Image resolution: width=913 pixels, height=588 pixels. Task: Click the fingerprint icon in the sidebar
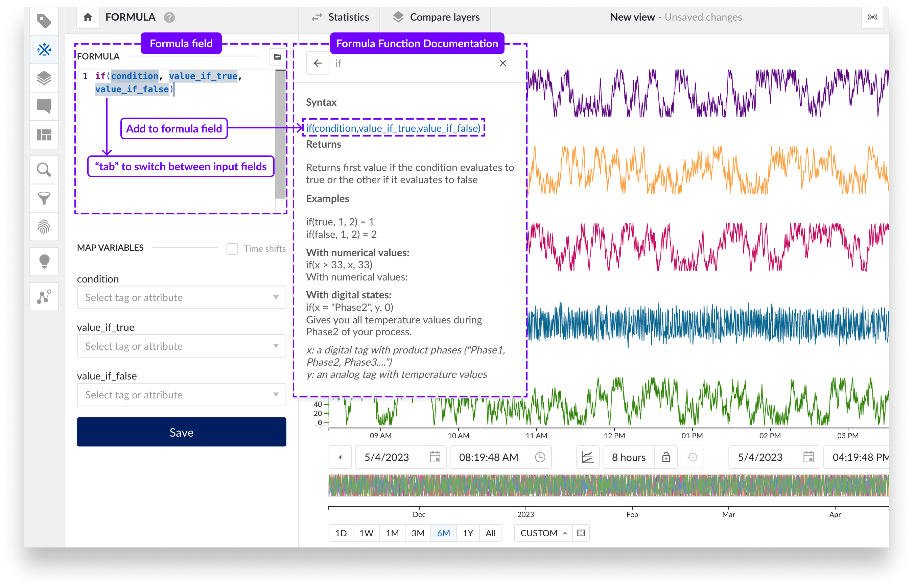click(44, 227)
